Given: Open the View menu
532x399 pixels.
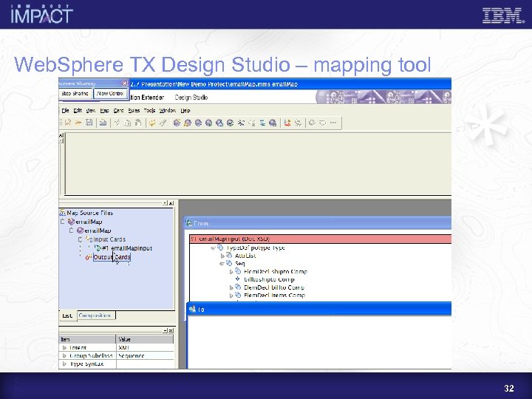Looking at the screenshot, I should pos(91,110).
